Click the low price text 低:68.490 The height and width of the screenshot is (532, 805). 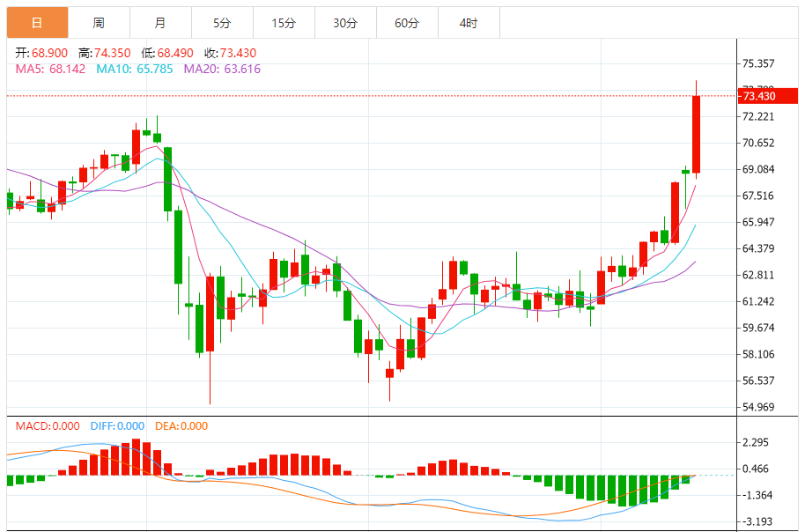click(x=167, y=53)
